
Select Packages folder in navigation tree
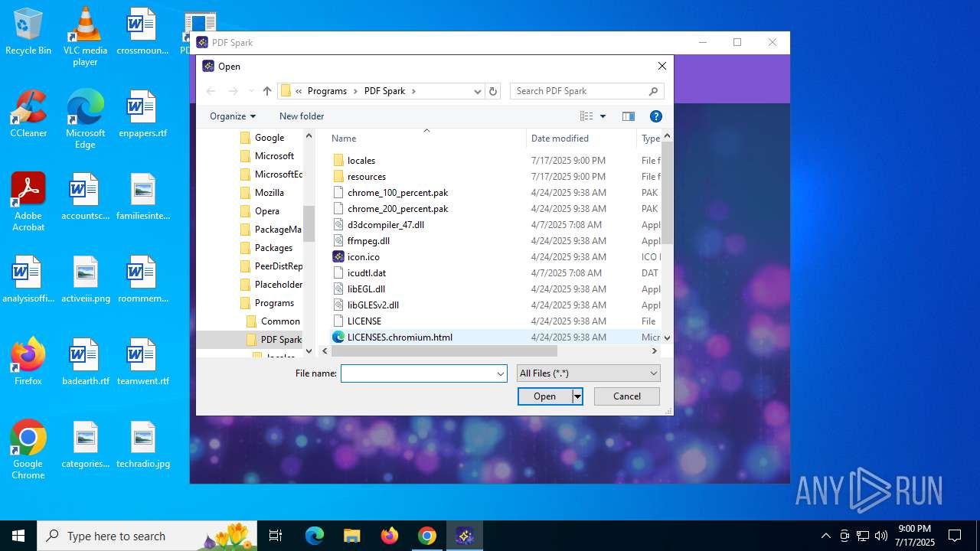pos(273,248)
